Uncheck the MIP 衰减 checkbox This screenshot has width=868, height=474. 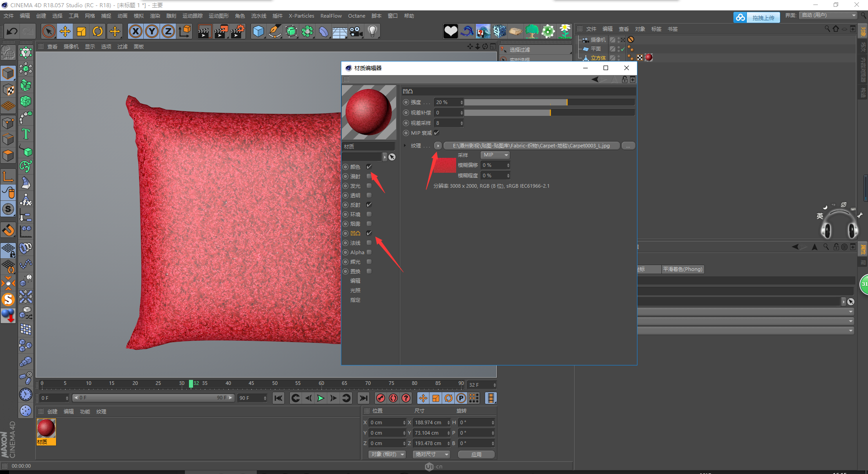point(437,133)
